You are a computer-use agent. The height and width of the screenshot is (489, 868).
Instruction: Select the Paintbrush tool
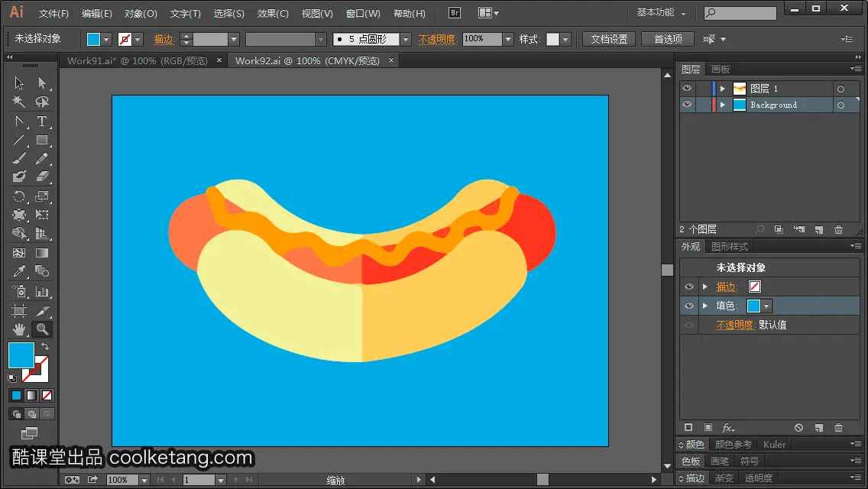click(19, 158)
